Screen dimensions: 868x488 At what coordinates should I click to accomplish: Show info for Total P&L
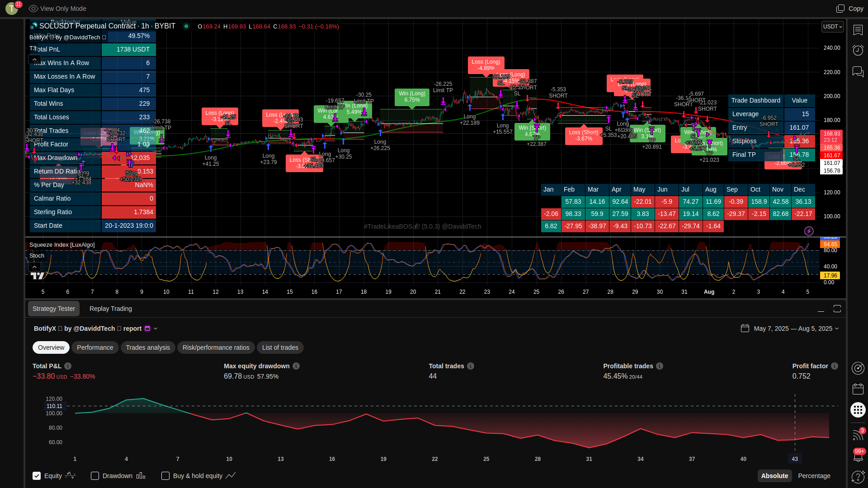point(68,366)
